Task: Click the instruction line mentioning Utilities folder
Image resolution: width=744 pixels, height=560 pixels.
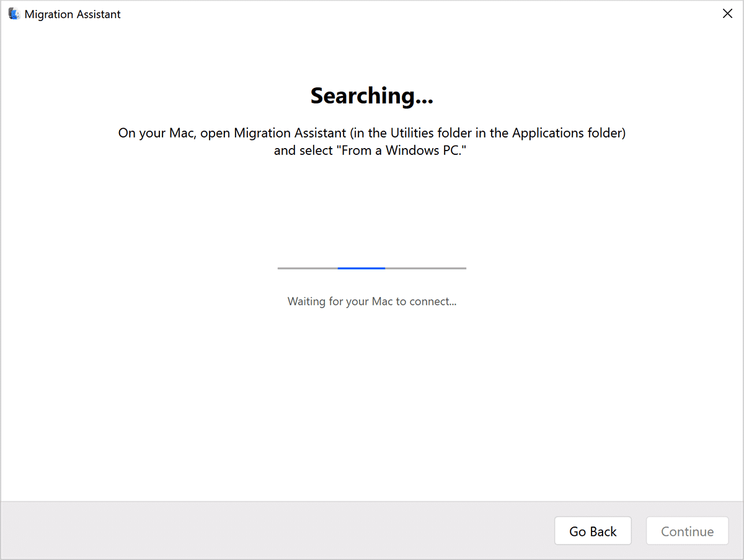Action: click(x=372, y=133)
